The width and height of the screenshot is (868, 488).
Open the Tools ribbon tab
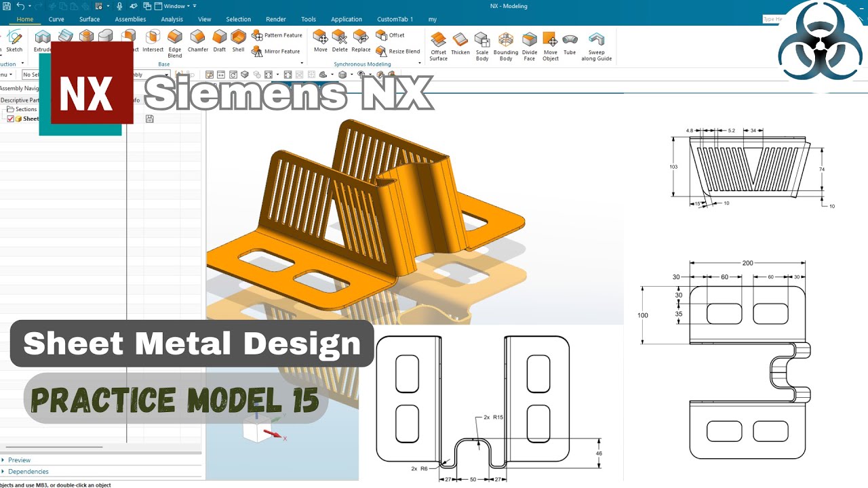click(x=309, y=20)
